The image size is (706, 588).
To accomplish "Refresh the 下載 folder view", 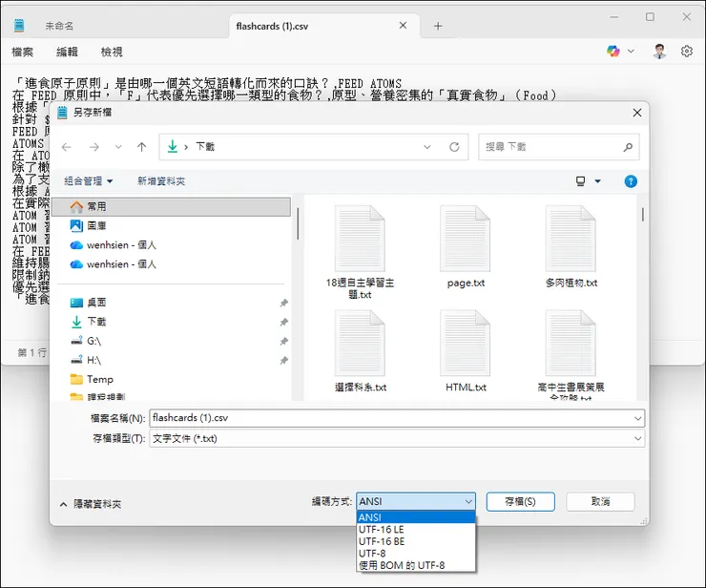I will click(x=454, y=147).
